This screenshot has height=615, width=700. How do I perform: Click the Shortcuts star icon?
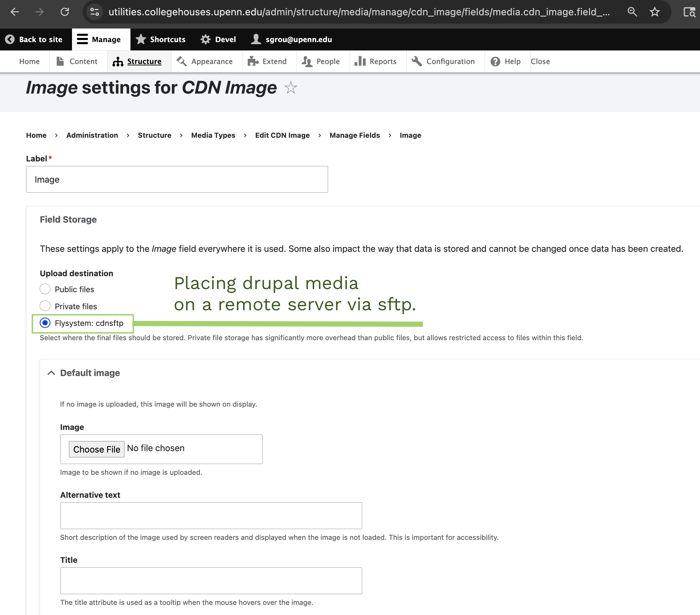[x=141, y=39]
